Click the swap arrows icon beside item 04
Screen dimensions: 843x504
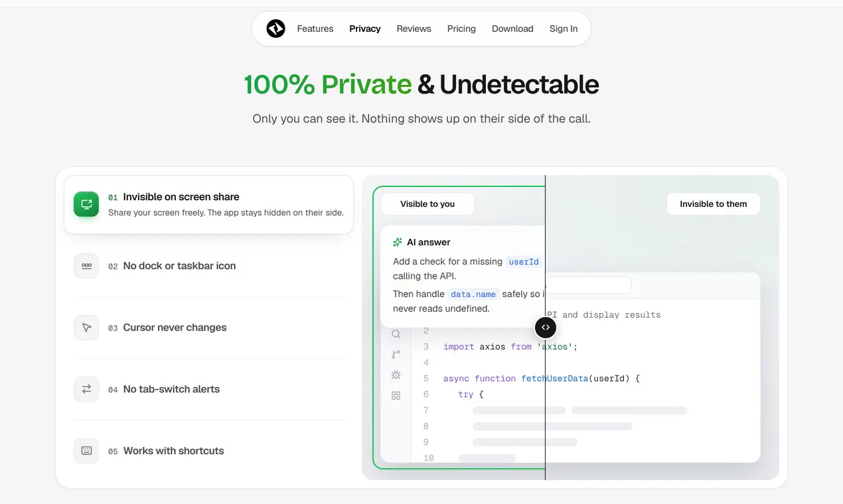(x=86, y=389)
